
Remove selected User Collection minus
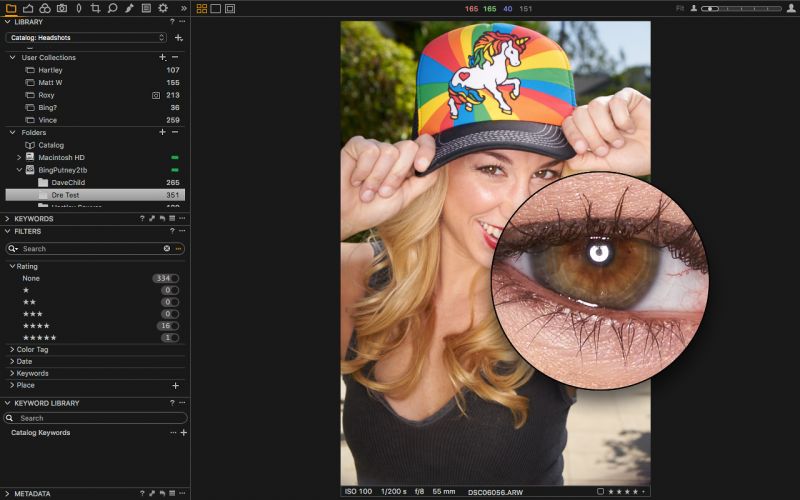(x=175, y=57)
